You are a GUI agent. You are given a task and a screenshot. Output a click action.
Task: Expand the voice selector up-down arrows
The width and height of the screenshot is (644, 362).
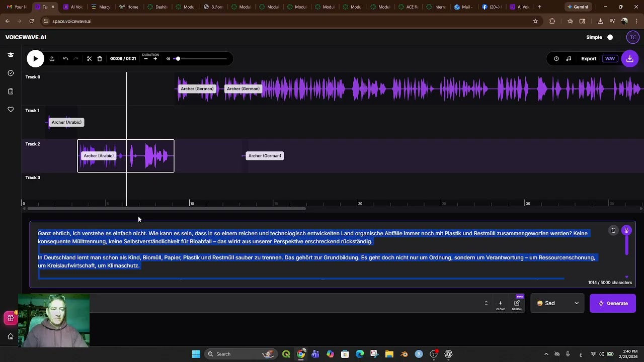click(x=486, y=303)
